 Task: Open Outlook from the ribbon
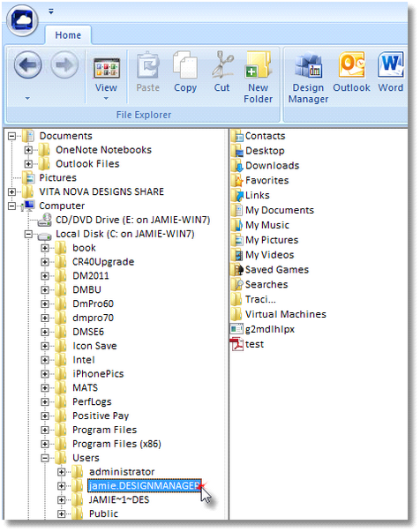tap(351, 72)
